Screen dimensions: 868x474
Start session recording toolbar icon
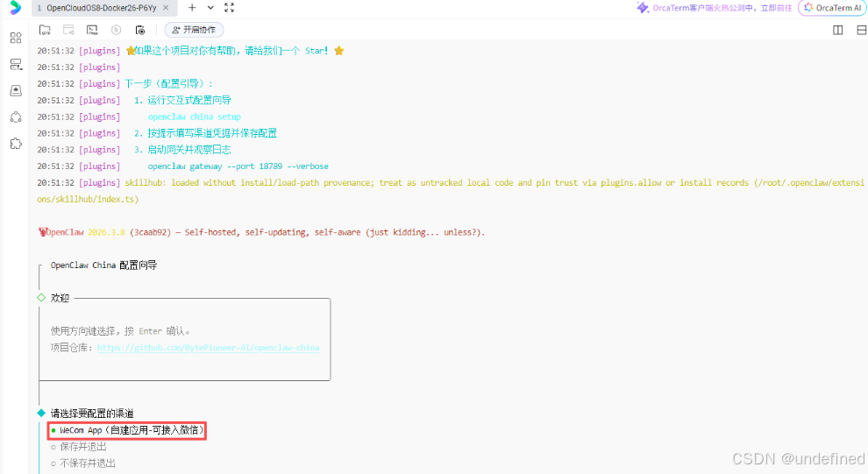[x=140, y=30]
